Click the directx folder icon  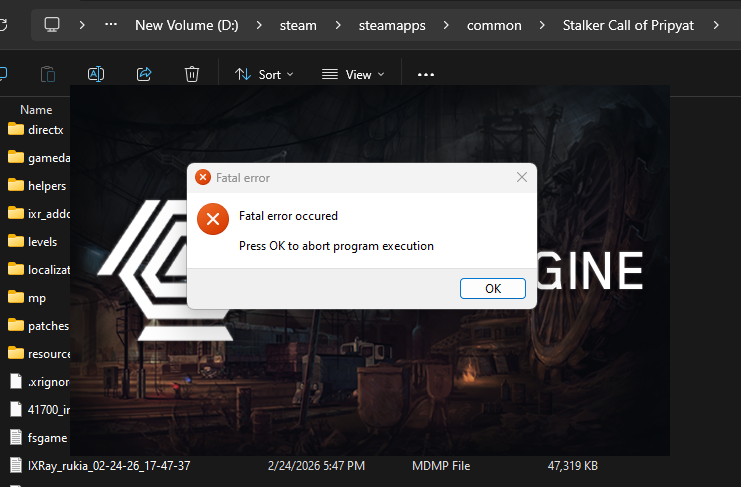16,129
